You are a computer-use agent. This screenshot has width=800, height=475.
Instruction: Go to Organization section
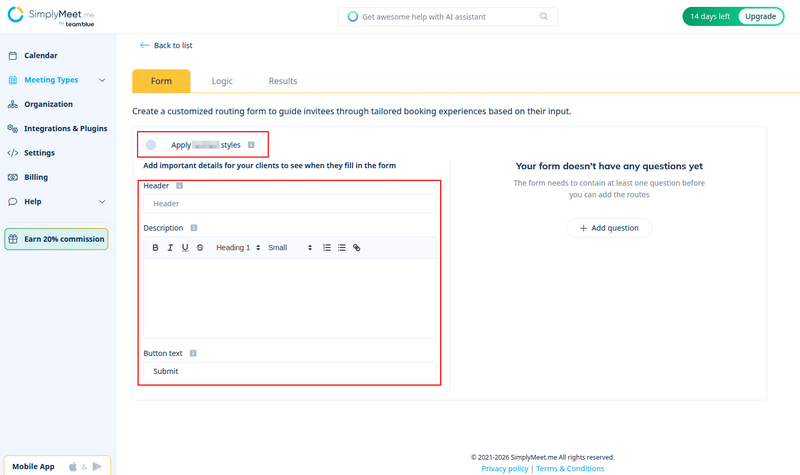[48, 104]
